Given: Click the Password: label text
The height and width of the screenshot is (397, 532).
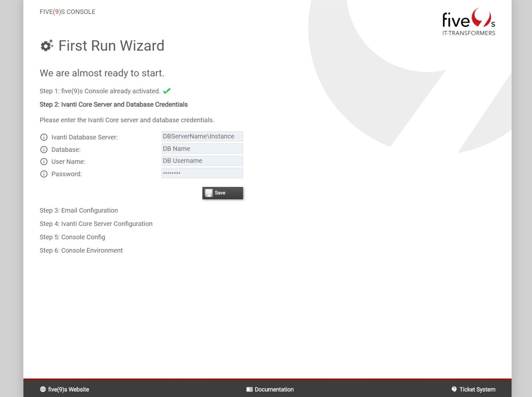Looking at the screenshot, I should click(x=66, y=174).
